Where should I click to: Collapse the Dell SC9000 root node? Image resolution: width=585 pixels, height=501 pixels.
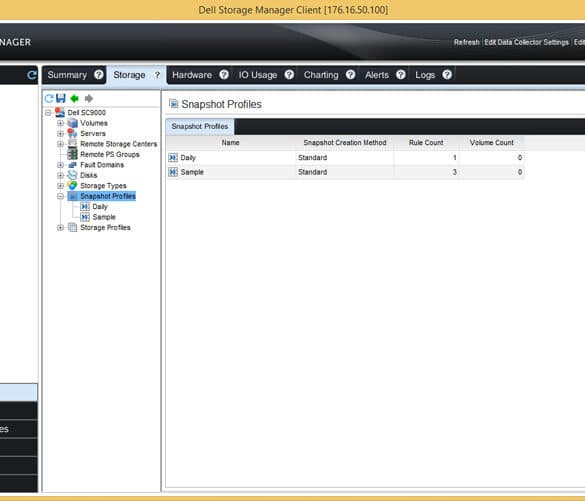[48, 112]
